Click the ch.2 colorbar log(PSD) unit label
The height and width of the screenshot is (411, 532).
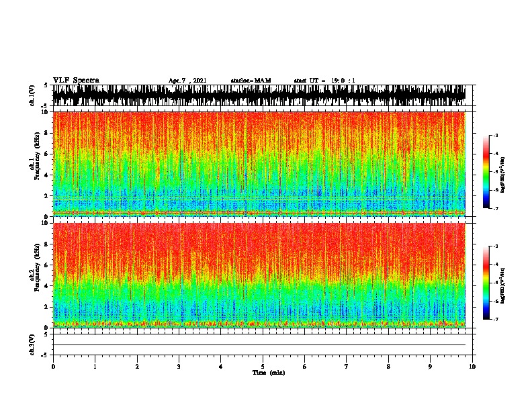(502, 285)
